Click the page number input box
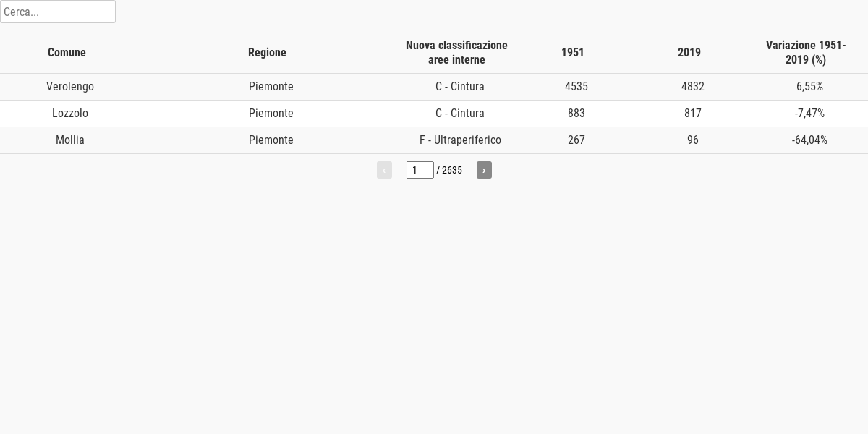868x434 pixels. (420, 170)
